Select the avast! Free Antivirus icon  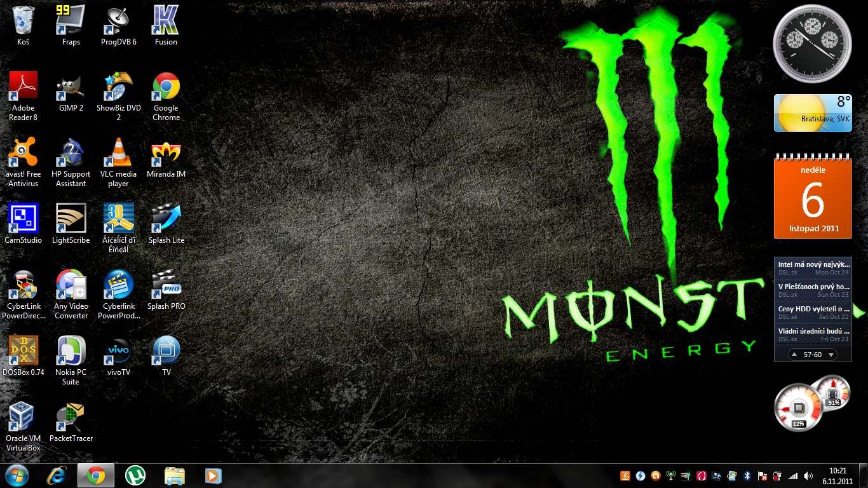click(24, 154)
